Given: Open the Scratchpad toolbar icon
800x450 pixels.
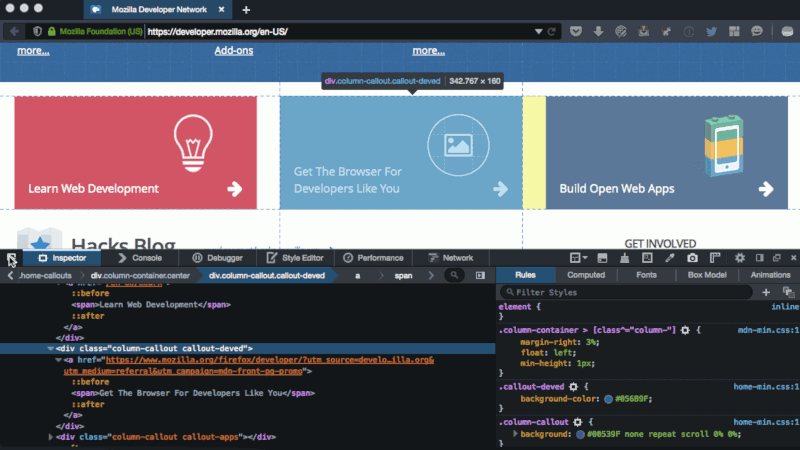Looking at the screenshot, I should tap(647, 258).
